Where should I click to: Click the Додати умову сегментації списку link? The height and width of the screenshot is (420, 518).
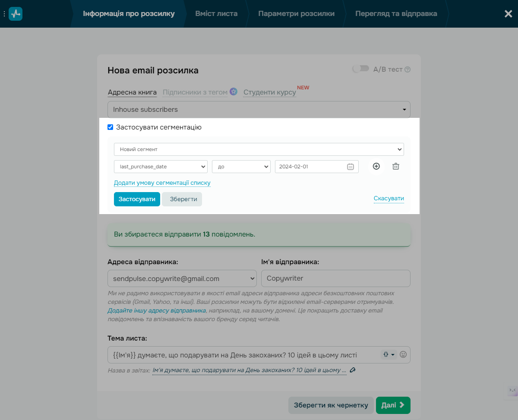click(162, 183)
